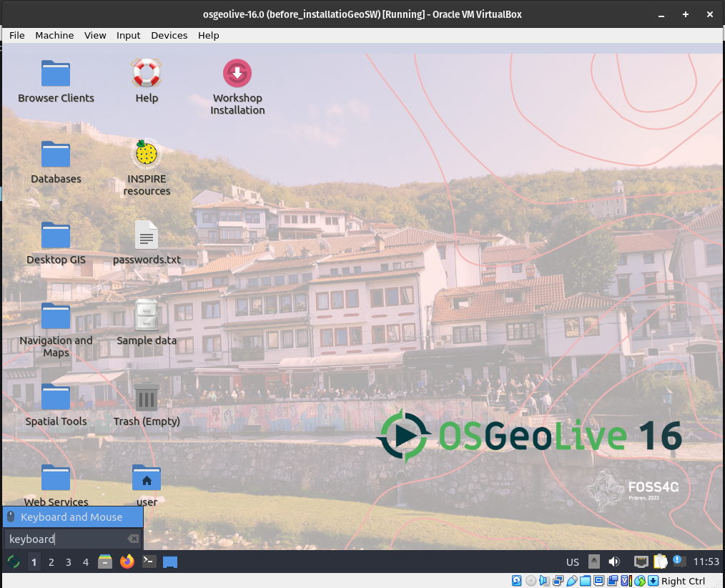Screen dimensions: 725x588
Task: Open the VirtualBox Input menu
Action: pyautogui.click(x=129, y=35)
